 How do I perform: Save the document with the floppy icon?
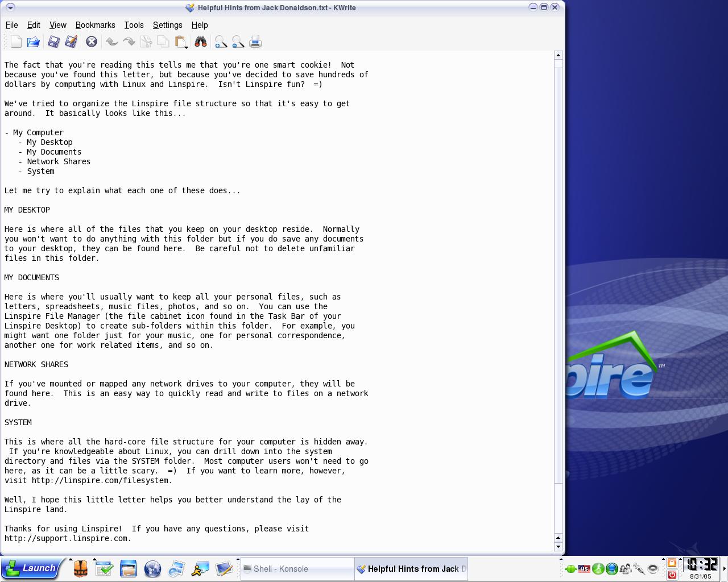click(x=53, y=41)
